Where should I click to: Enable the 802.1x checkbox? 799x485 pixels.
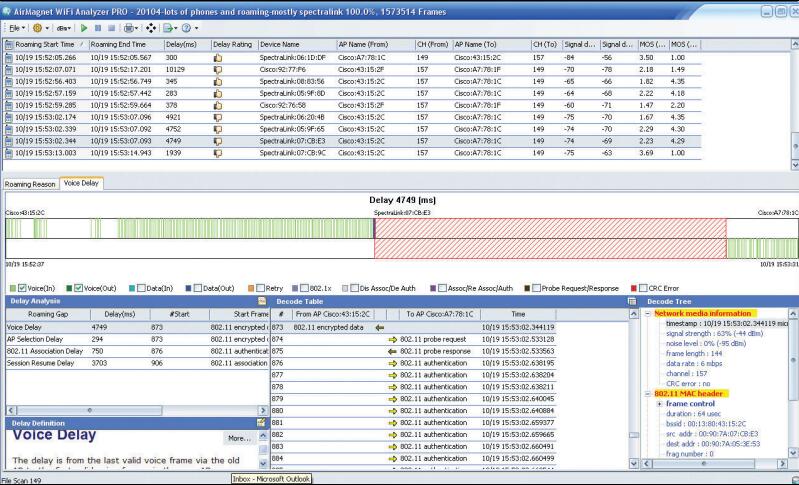point(304,288)
